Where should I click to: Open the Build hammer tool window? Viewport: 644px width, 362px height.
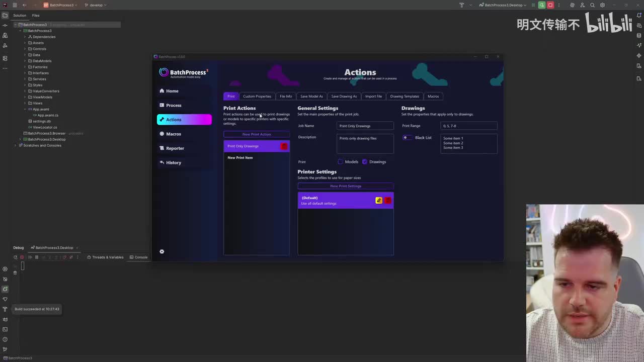pos(5,309)
